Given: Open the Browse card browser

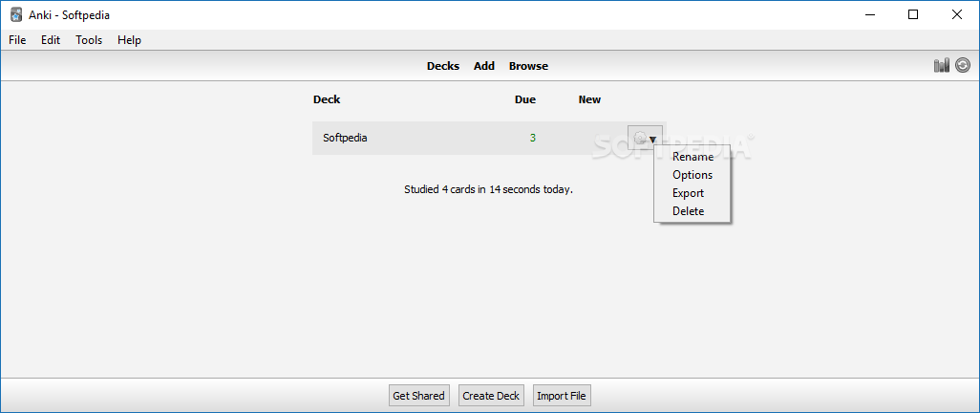Looking at the screenshot, I should tap(529, 66).
